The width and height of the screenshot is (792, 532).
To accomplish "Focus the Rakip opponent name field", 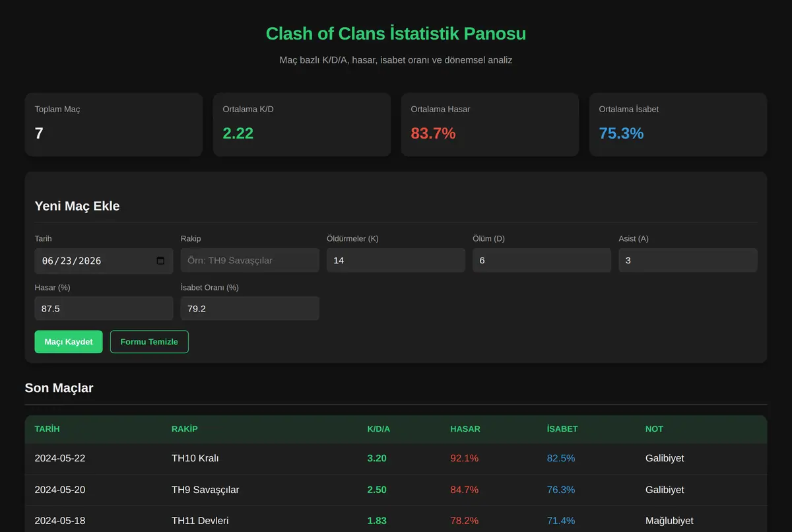I will click(249, 261).
